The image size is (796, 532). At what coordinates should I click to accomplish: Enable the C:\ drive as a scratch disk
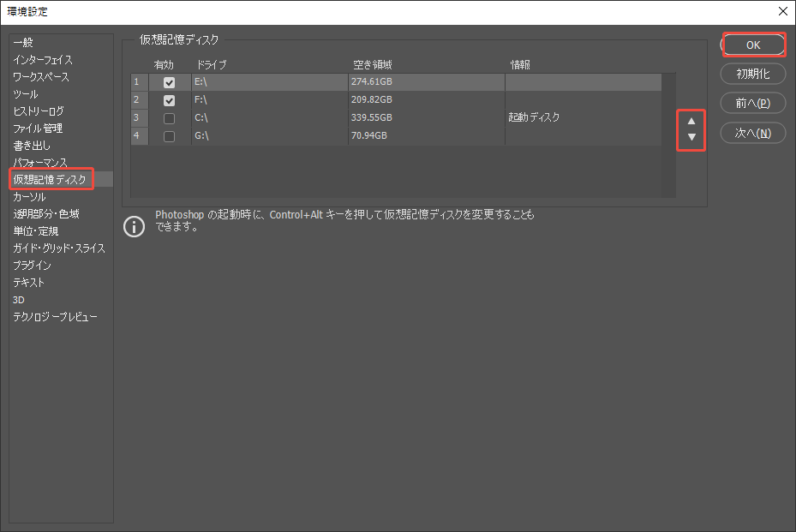[170, 117]
